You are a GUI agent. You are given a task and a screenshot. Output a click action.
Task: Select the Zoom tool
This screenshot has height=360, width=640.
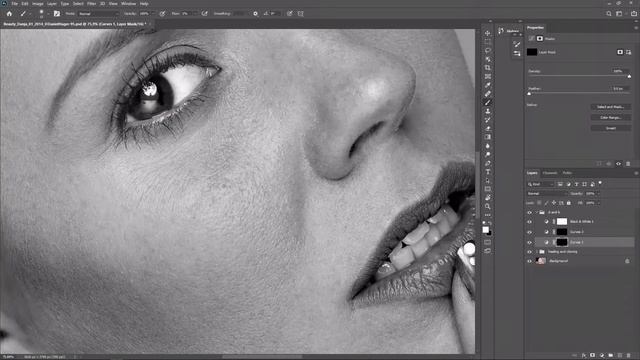coord(487,206)
